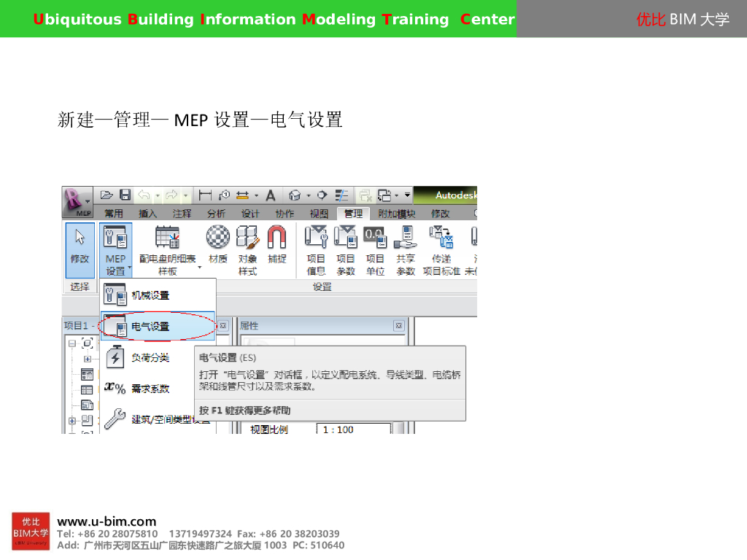This screenshot has height=560, width=747.
Task: Click the Save icon in quick access toolbar
Action: [125, 195]
